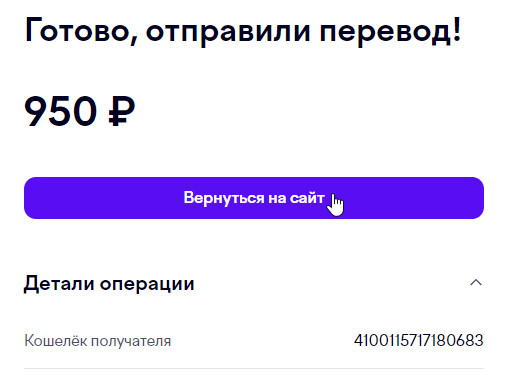
Task: Click the word 'Детали' in the section header
Action: 59,284
